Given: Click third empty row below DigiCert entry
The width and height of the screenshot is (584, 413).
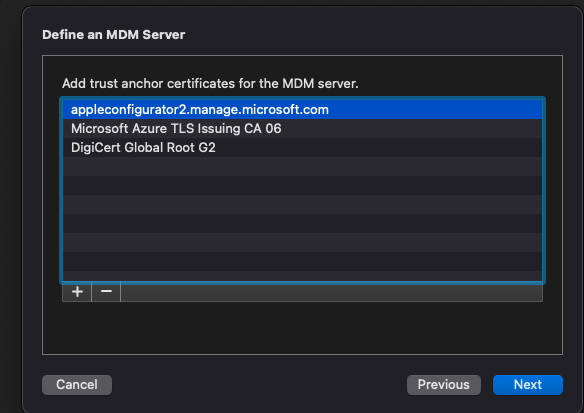Looking at the screenshot, I should pyautogui.click(x=302, y=204).
